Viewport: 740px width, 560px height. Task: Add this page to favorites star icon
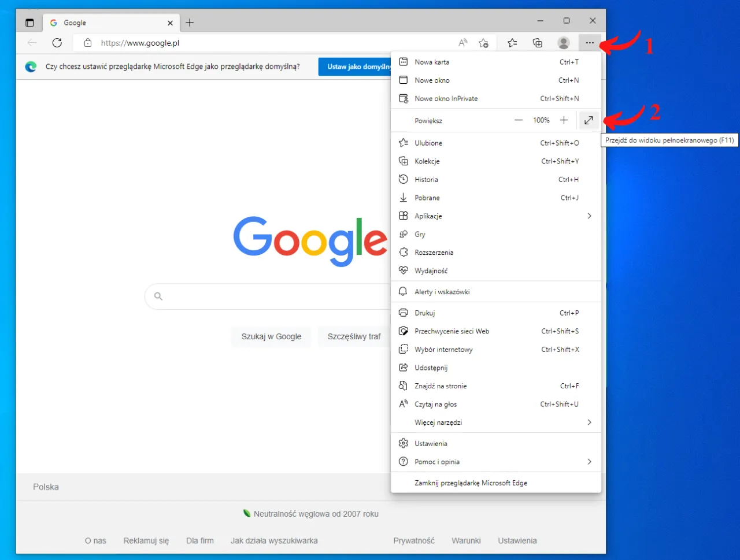click(x=483, y=43)
